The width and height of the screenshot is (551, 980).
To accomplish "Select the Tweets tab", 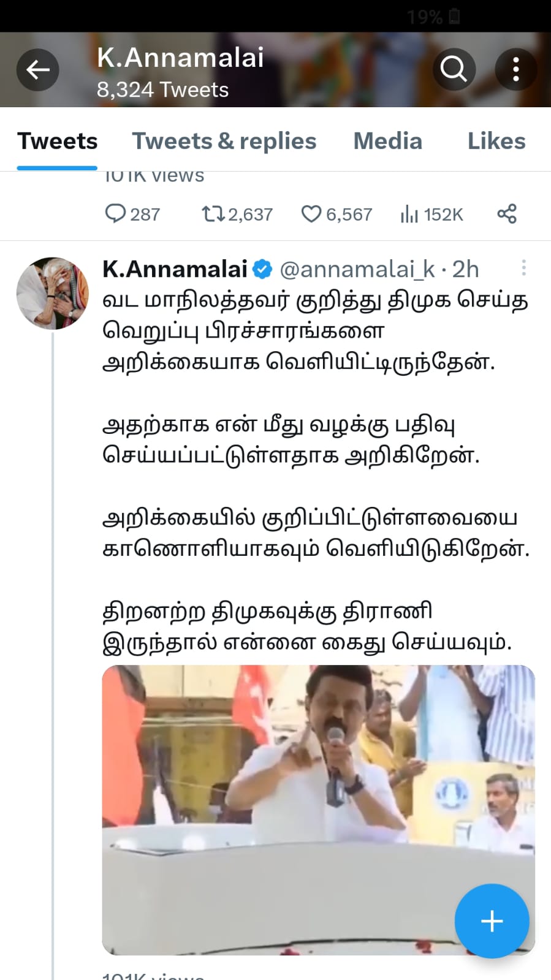I will click(57, 141).
